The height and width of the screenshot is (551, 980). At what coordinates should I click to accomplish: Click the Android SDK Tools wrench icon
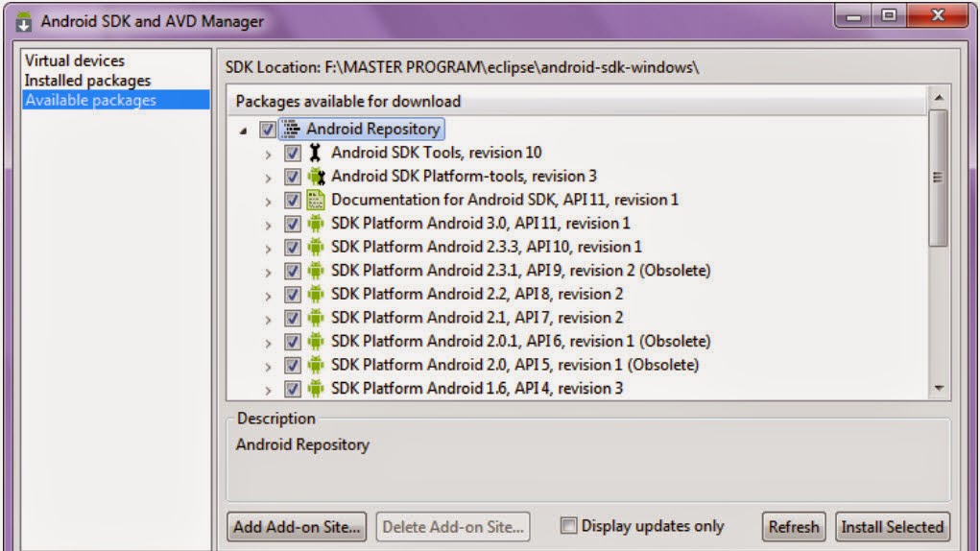[316, 153]
